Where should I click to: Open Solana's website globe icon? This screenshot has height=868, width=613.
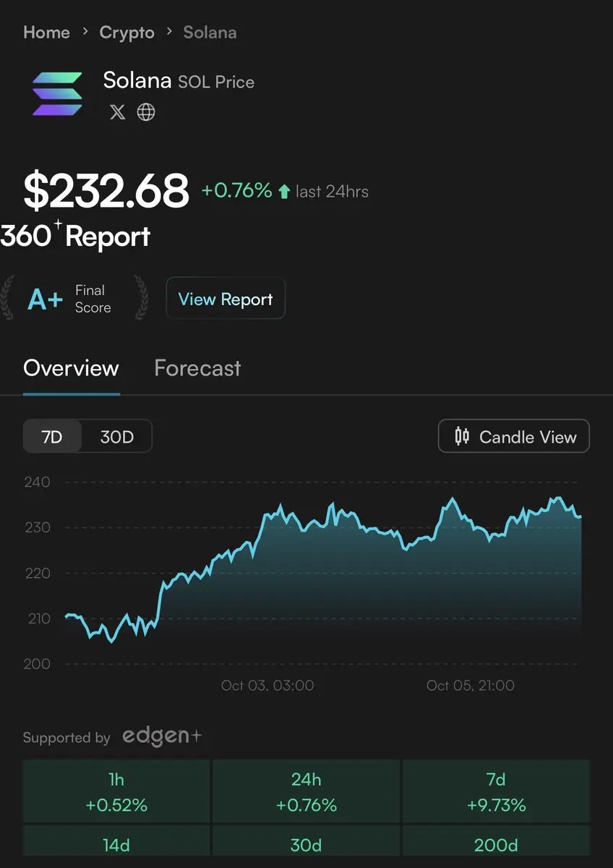pyautogui.click(x=146, y=112)
